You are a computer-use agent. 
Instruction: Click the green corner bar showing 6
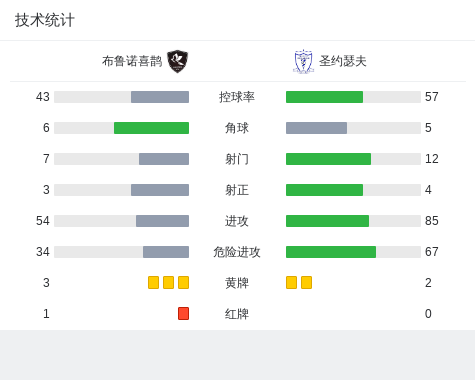pos(151,128)
